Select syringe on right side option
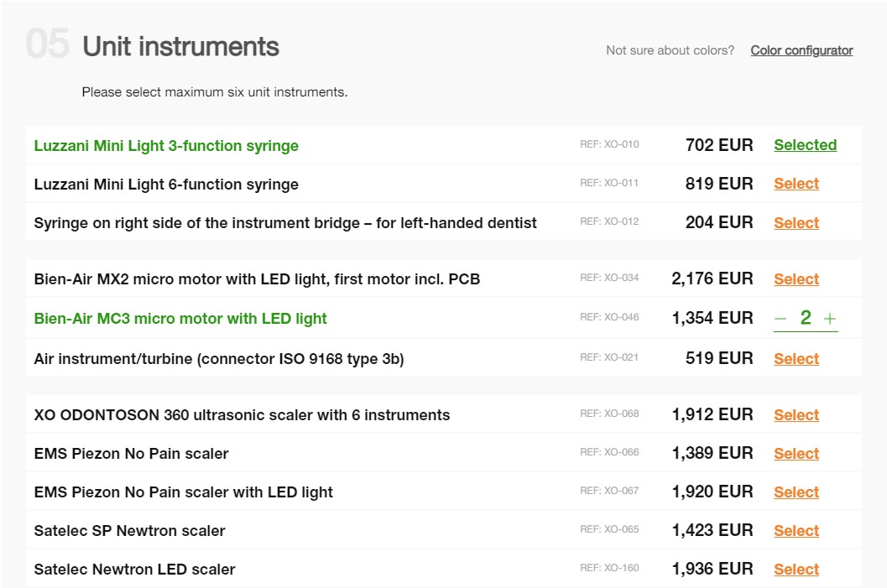Viewport: 887px width, 588px height. click(796, 223)
